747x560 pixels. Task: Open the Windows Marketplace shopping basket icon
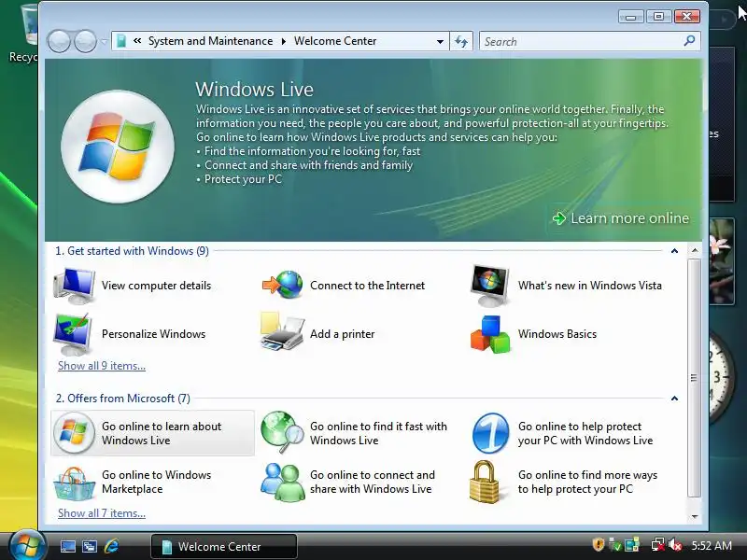pos(74,483)
